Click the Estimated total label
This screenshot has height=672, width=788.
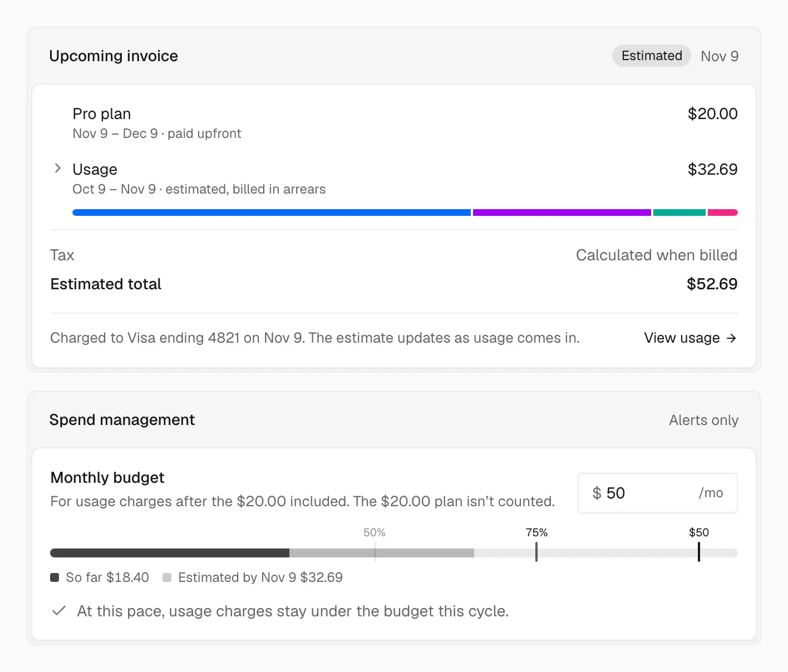[106, 284]
